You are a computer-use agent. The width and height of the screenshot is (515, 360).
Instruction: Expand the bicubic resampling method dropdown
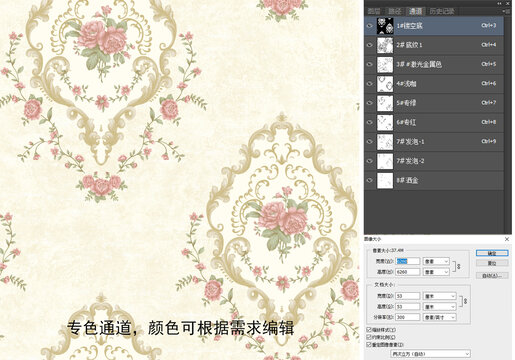[430, 354]
